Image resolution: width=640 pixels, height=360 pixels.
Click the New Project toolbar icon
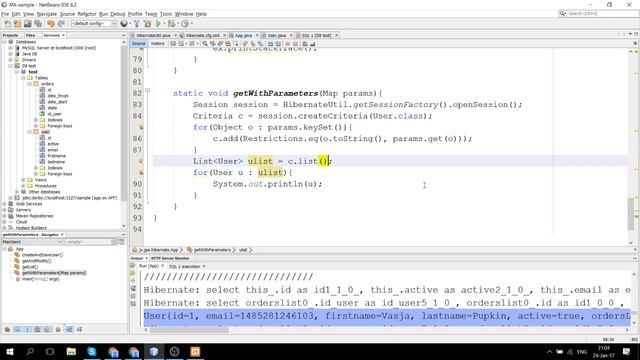tap(17, 24)
